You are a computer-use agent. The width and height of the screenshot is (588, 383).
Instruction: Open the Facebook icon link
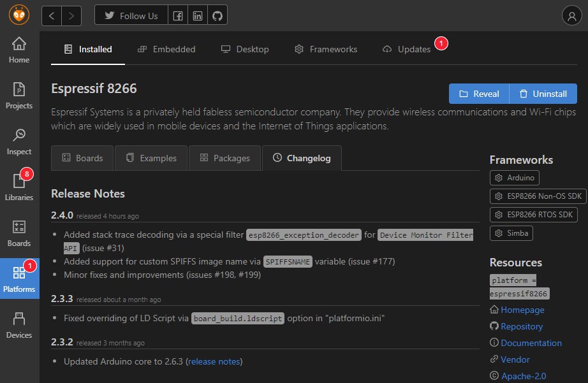(x=178, y=15)
